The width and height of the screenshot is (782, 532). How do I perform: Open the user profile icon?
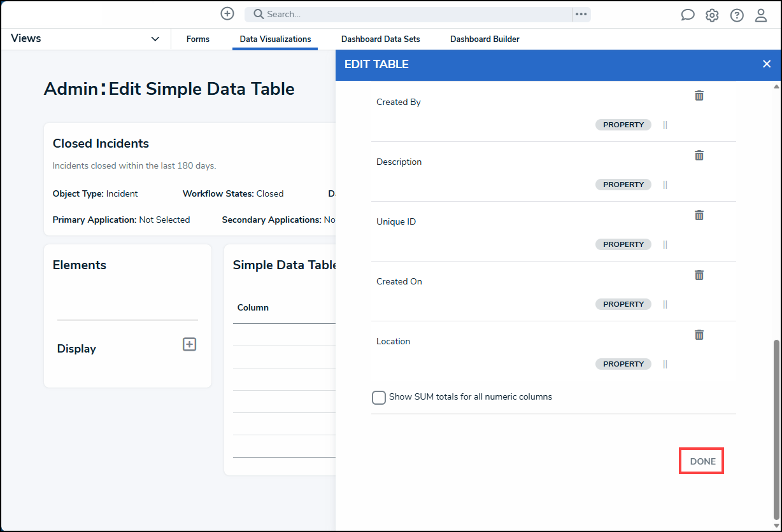[x=761, y=15]
